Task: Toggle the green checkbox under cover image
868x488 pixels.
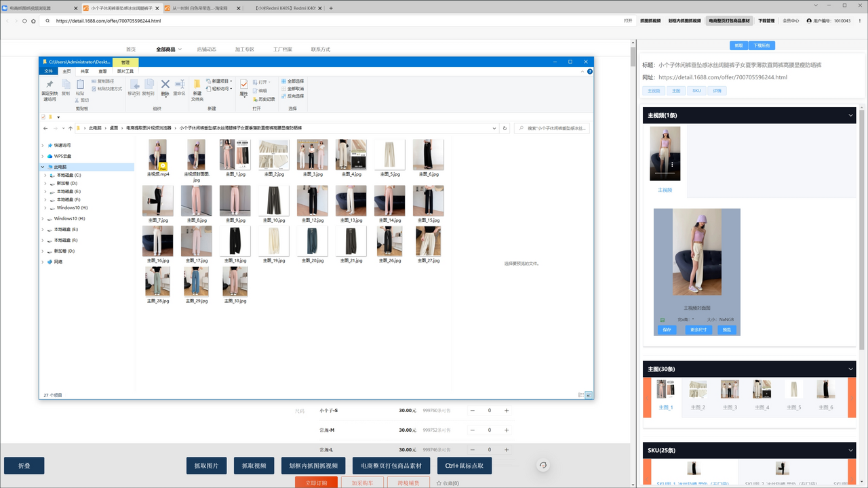Action: click(663, 319)
